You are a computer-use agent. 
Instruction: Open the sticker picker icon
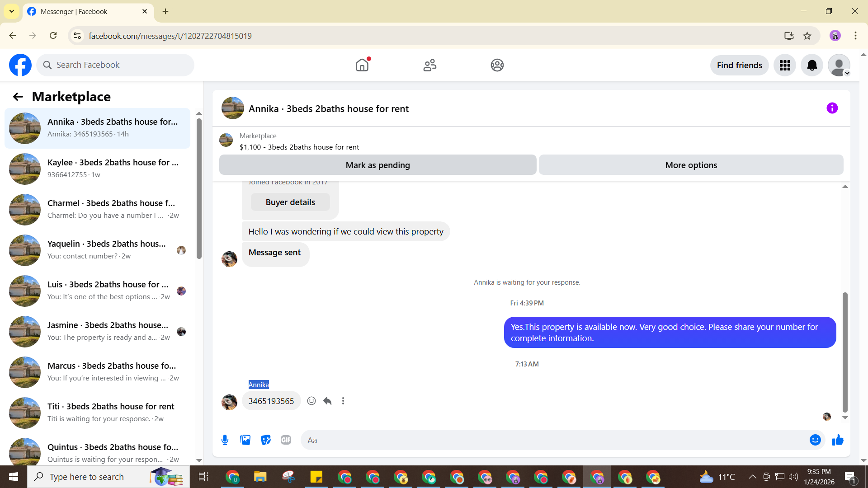tap(266, 440)
